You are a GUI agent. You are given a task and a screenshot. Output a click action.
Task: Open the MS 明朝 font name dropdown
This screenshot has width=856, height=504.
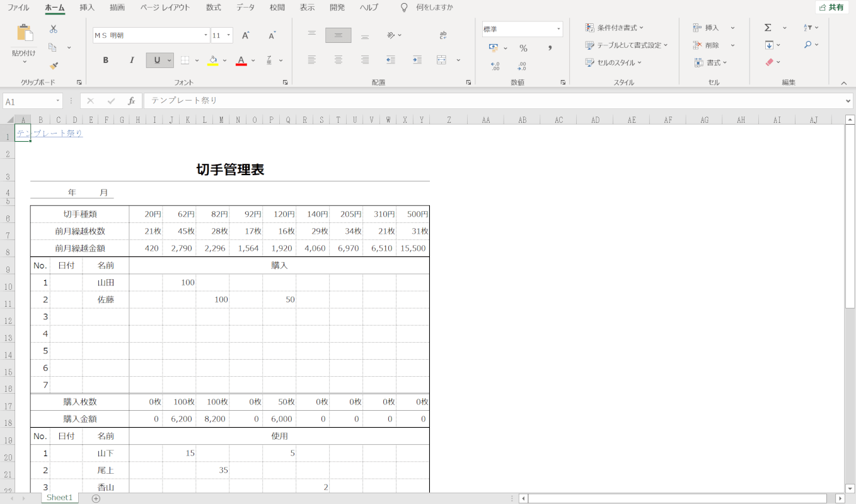click(205, 35)
